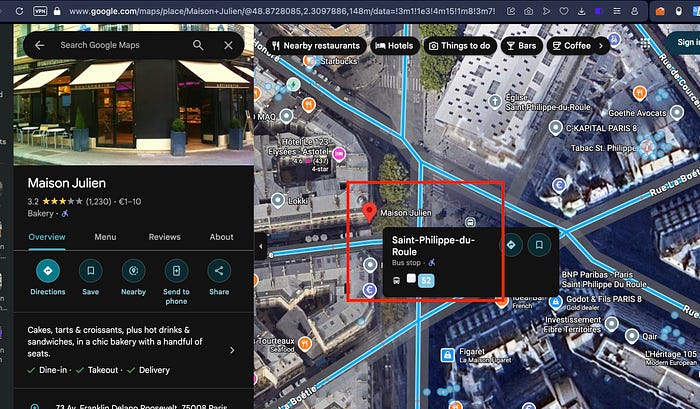Filter map by Hotels

click(395, 46)
